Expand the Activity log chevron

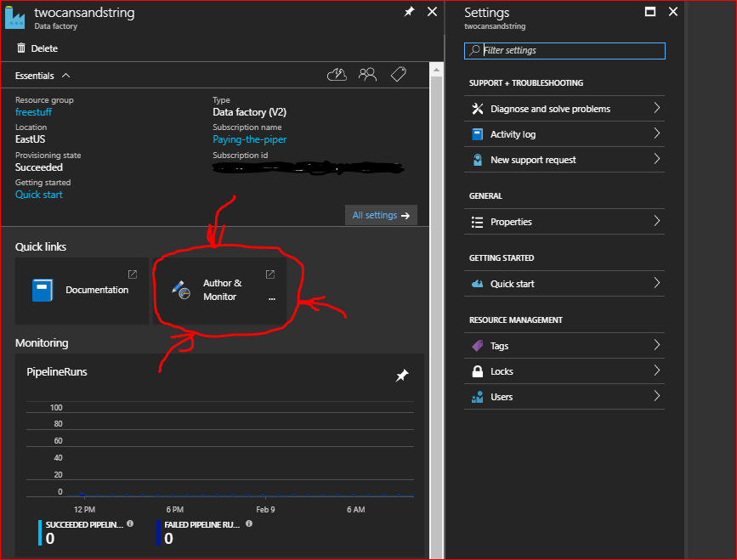pyautogui.click(x=657, y=133)
